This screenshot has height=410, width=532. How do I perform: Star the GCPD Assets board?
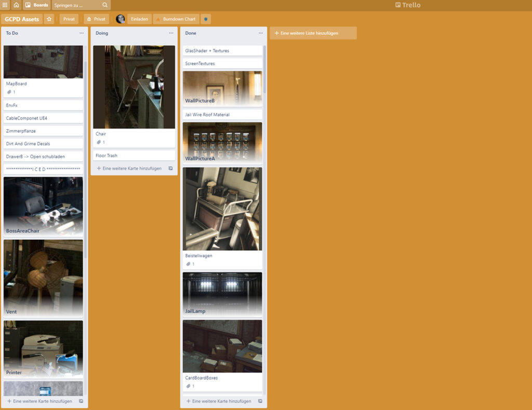point(49,19)
